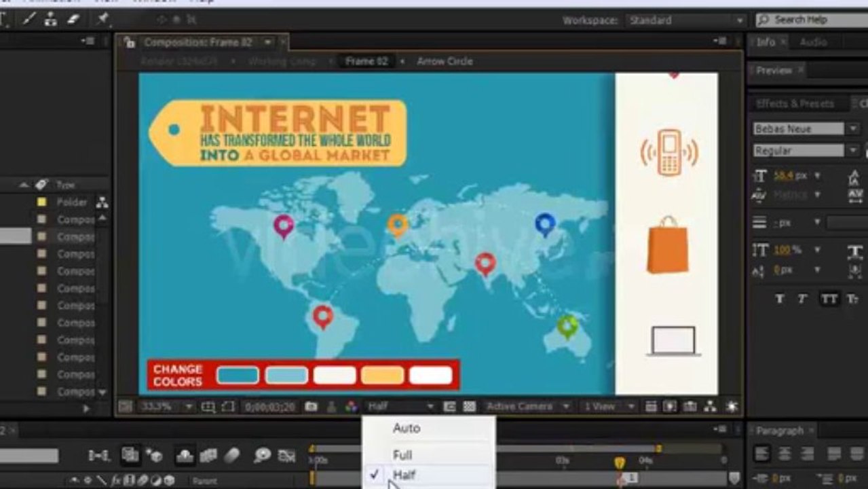Select Working Comp in composition navigator
The width and height of the screenshot is (868, 489).
click(281, 61)
